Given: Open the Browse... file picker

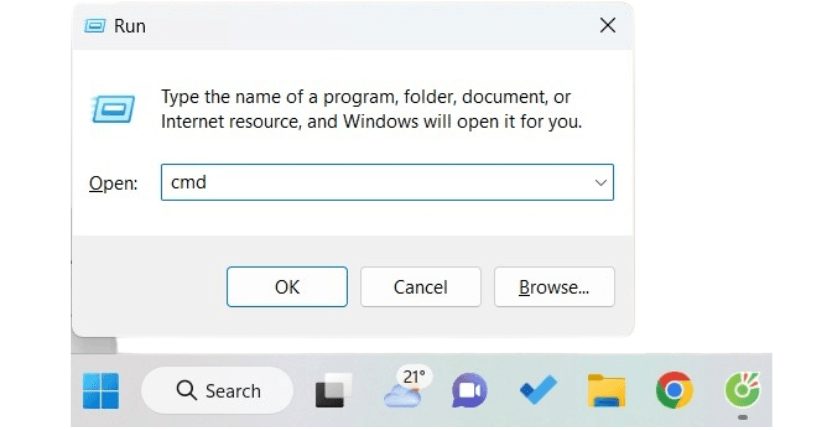Looking at the screenshot, I should pos(554,286).
